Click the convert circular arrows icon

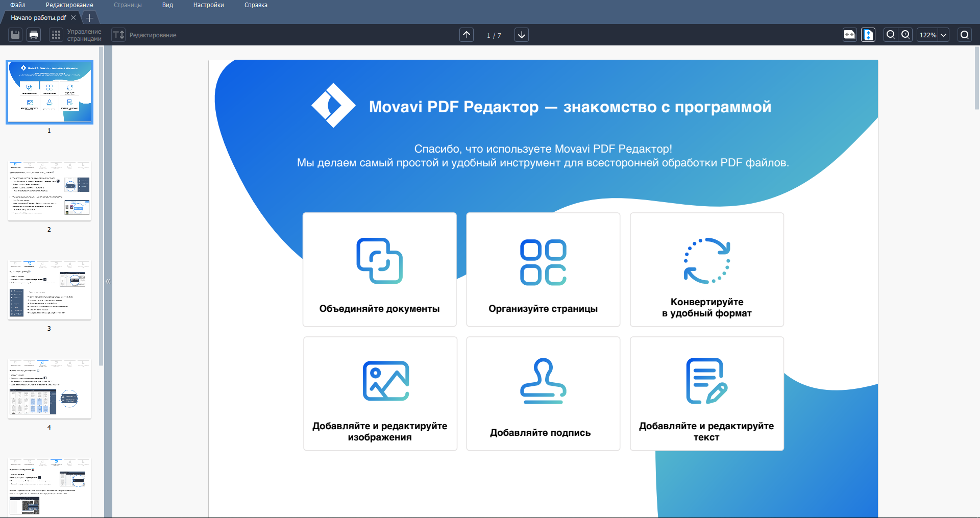click(x=707, y=261)
